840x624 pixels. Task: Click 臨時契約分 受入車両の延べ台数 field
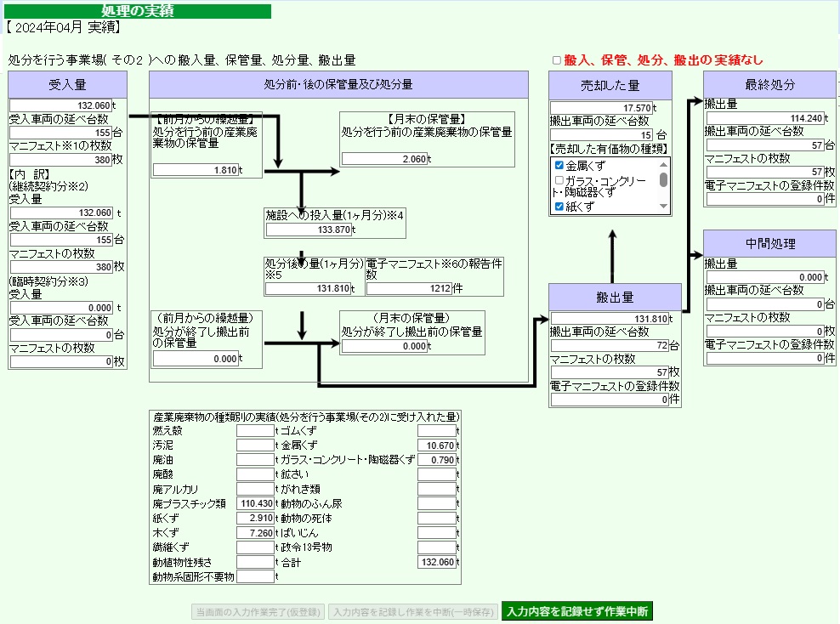(61, 335)
